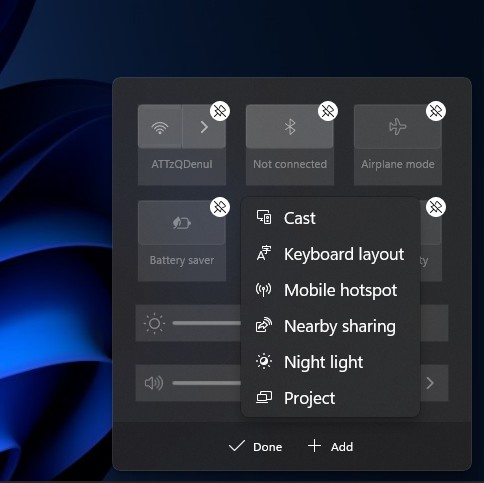Expand Wi-Fi networks chevron
Viewport: 484px width, 483px height.
204,127
